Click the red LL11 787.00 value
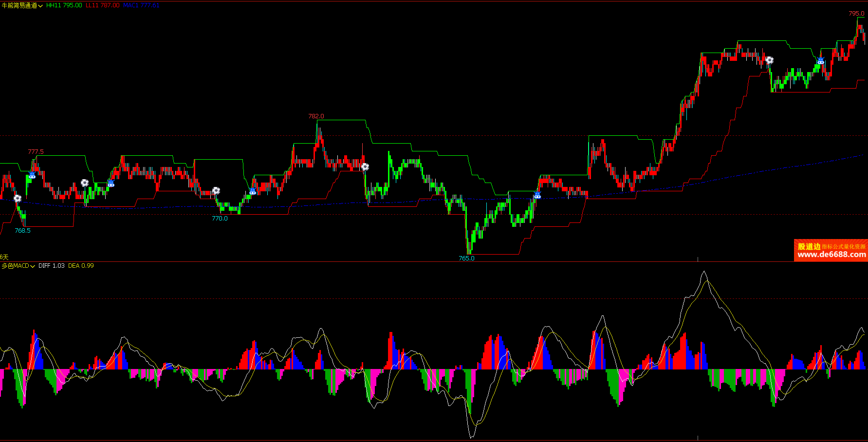 click(x=102, y=5)
